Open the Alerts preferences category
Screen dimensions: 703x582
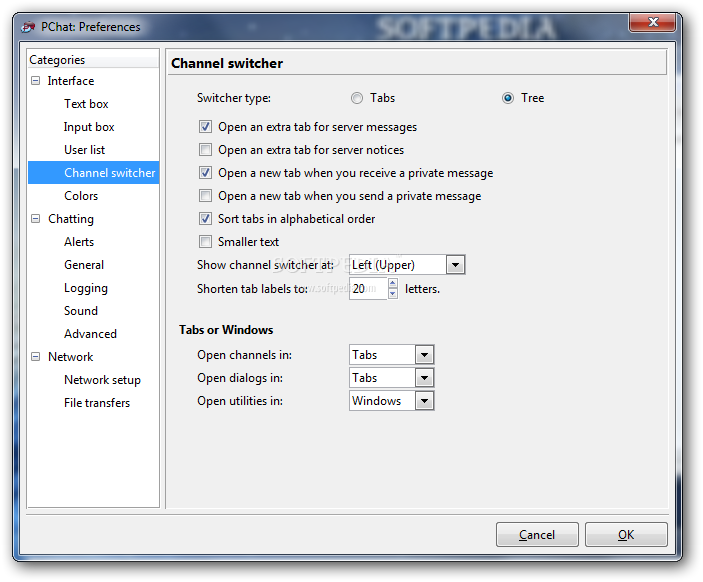pos(79,242)
